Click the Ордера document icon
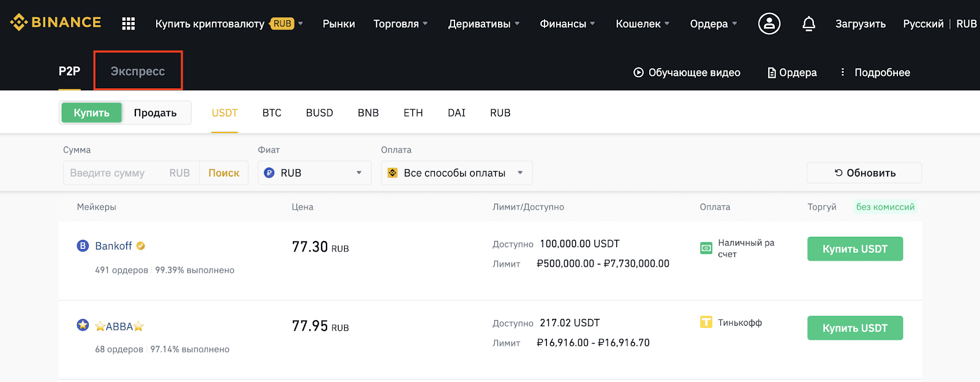980x382 pixels. [x=772, y=72]
